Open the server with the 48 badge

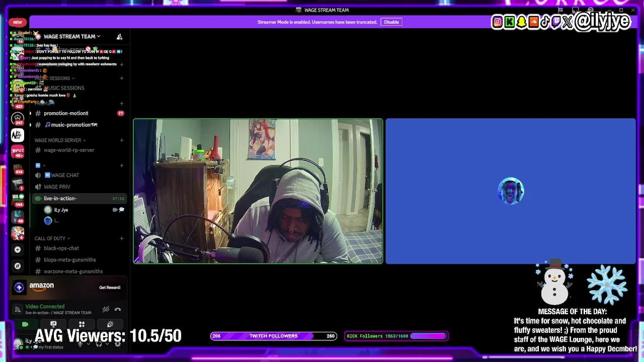point(18,217)
